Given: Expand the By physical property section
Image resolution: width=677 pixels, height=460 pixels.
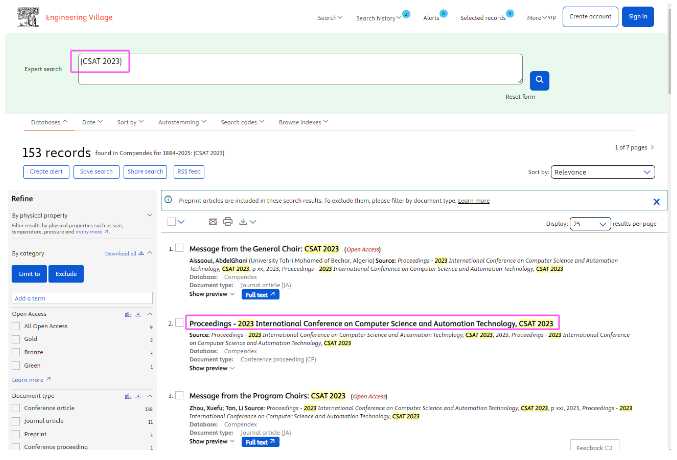Looking at the screenshot, I should point(150,215).
